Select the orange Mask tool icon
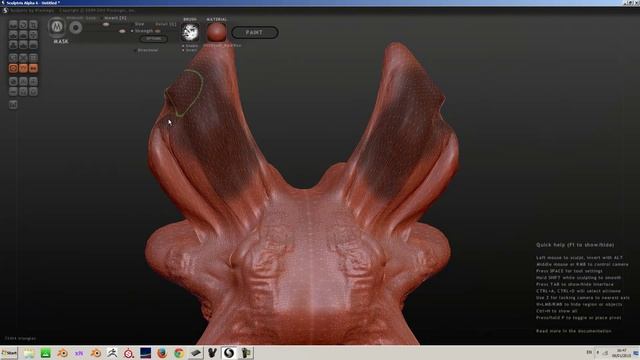 pyautogui.click(x=13, y=68)
